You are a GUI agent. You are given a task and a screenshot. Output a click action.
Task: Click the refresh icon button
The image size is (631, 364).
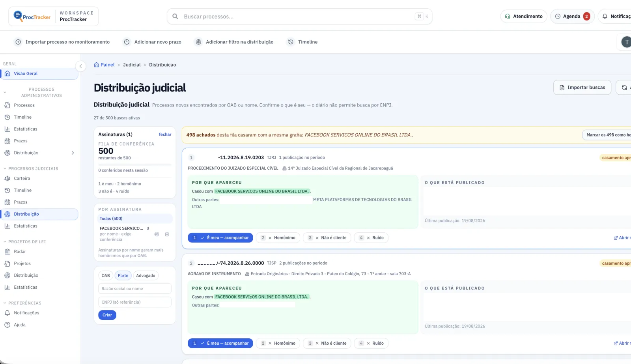click(x=624, y=88)
